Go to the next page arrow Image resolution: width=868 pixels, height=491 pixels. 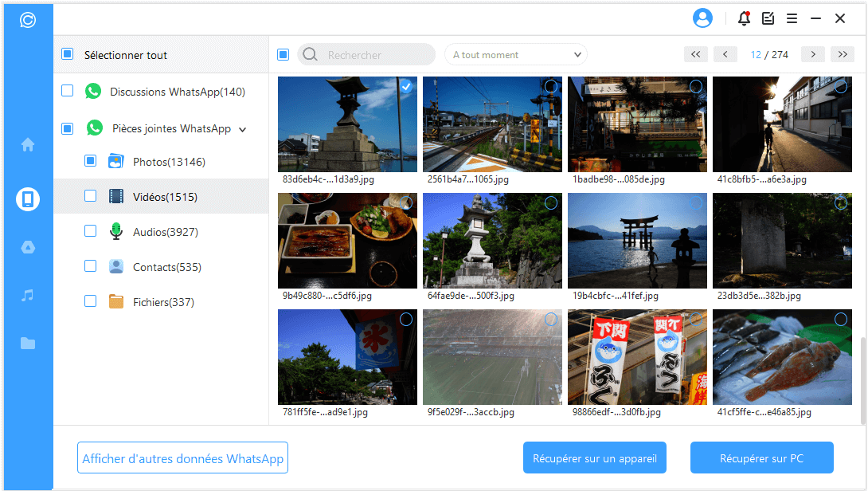click(x=812, y=55)
